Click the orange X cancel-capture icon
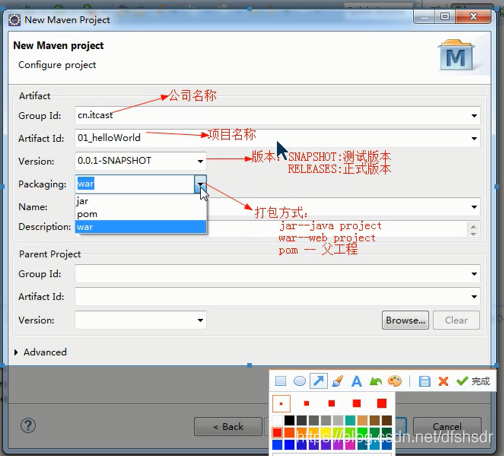Screen dimensions: 504x456 click(443, 381)
